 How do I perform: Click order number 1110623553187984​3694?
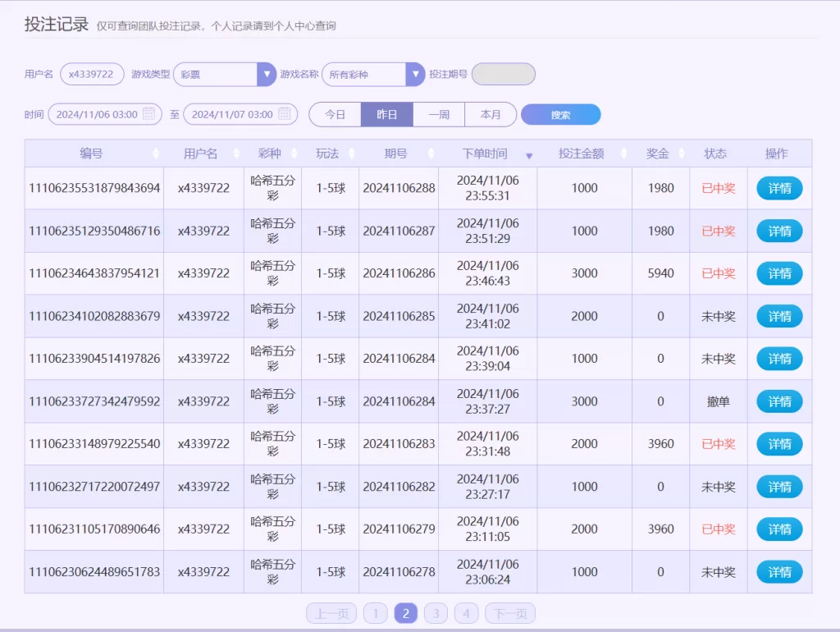pos(94,188)
